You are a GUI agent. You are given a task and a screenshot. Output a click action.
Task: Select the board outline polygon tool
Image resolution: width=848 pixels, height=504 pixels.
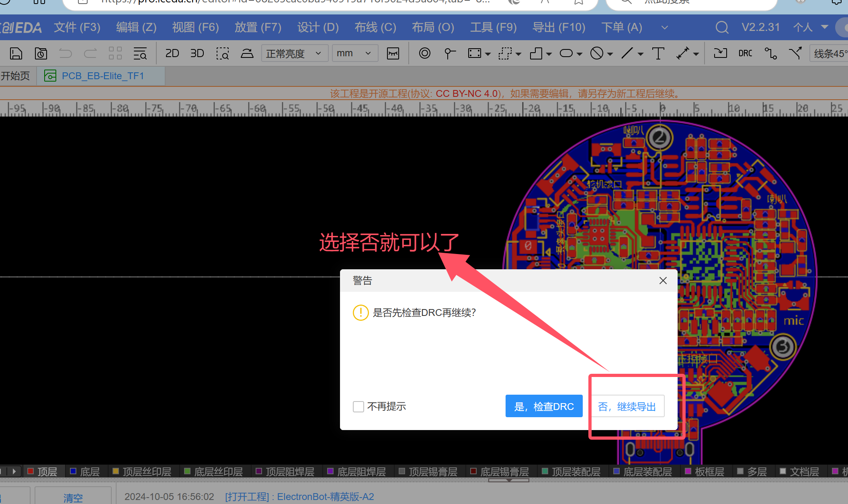(x=536, y=53)
